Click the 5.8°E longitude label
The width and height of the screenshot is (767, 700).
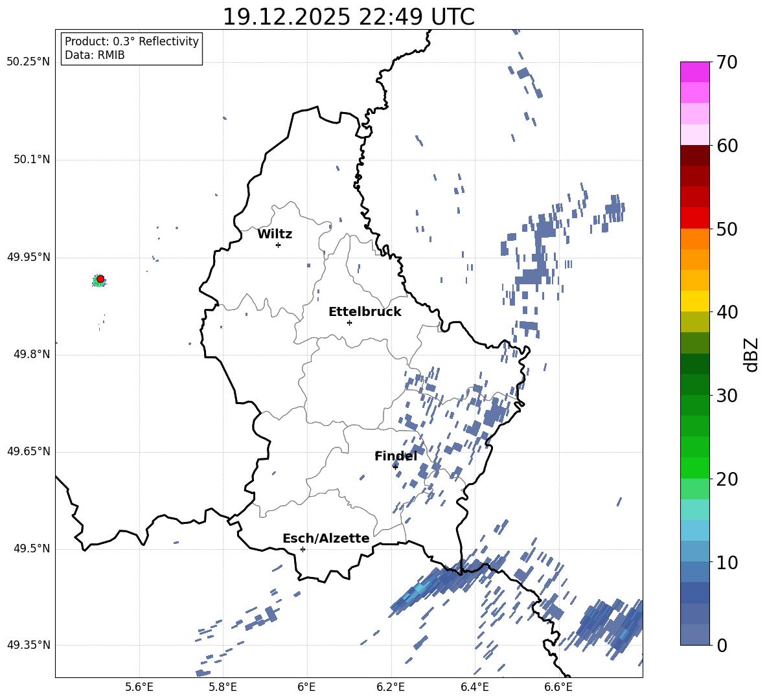click(x=223, y=687)
